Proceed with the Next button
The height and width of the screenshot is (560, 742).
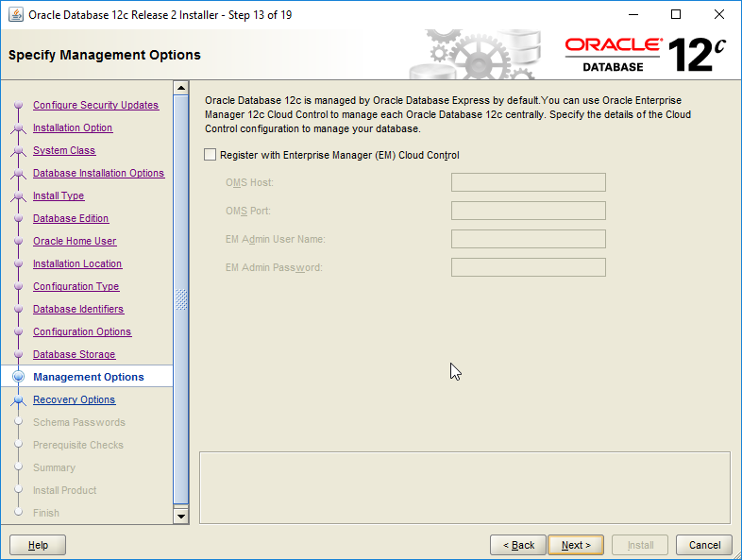click(x=576, y=545)
